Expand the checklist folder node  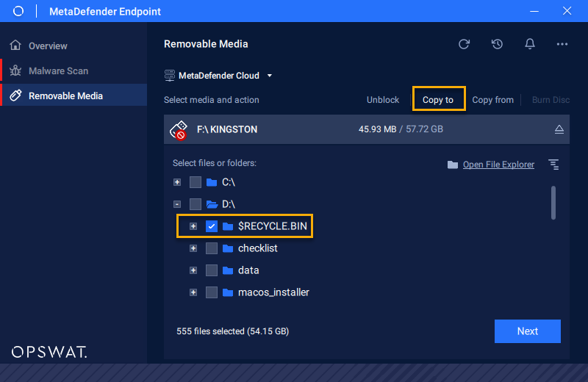coord(193,248)
